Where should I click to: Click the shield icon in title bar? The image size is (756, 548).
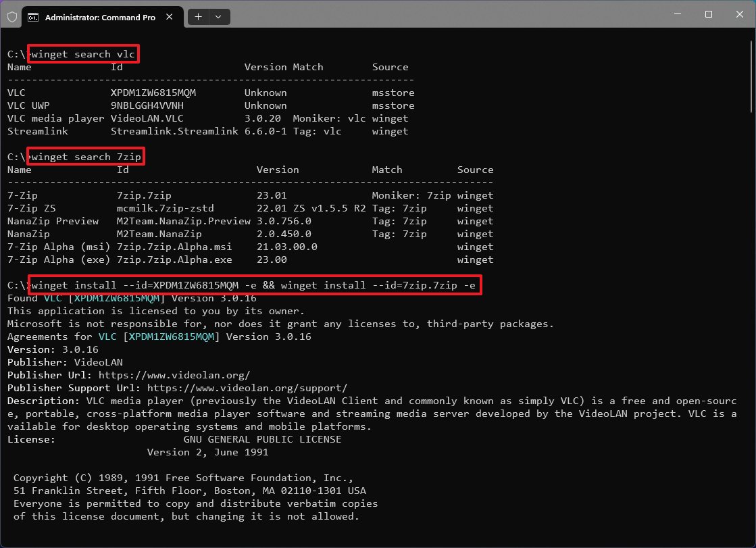[13, 18]
